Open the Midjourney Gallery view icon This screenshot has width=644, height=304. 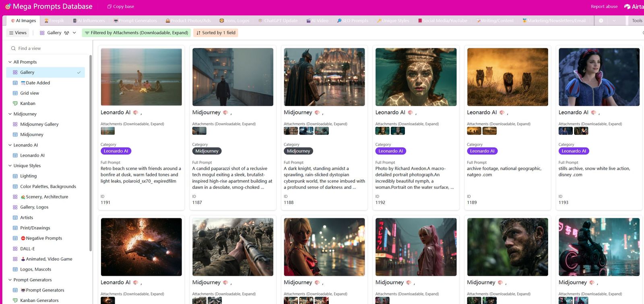tap(15, 124)
